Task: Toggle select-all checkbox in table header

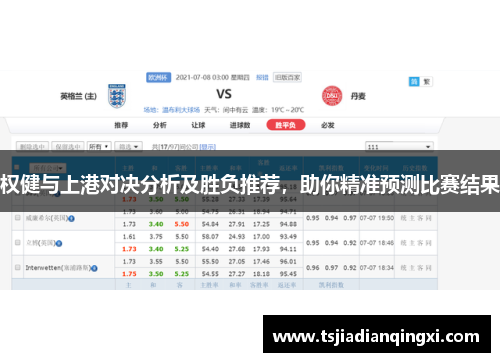Action: point(17,167)
